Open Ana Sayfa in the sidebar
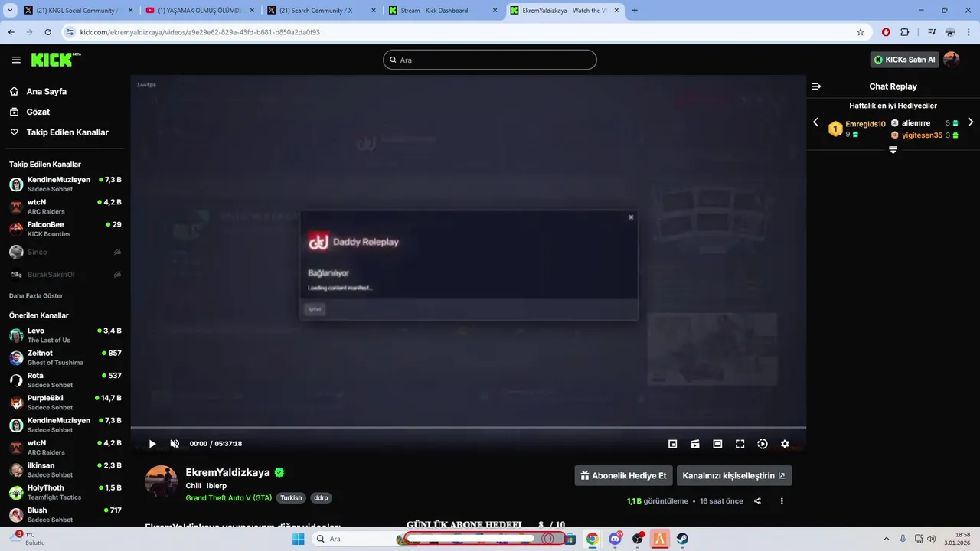The image size is (980, 551). tap(46, 91)
